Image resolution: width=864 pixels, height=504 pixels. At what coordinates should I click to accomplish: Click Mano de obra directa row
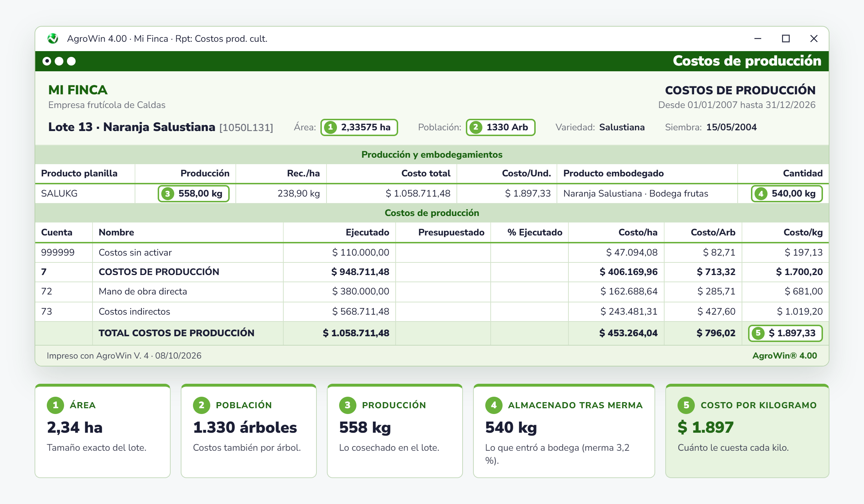pyautogui.click(x=432, y=292)
